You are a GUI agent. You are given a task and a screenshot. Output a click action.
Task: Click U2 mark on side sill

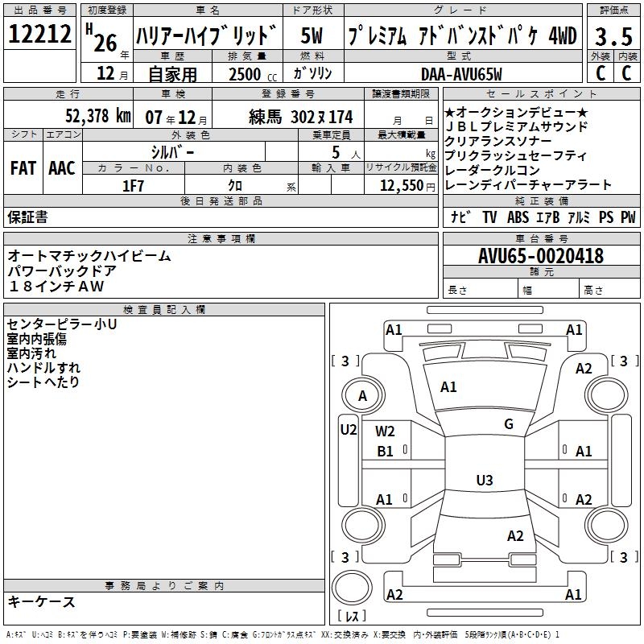pos(349,430)
